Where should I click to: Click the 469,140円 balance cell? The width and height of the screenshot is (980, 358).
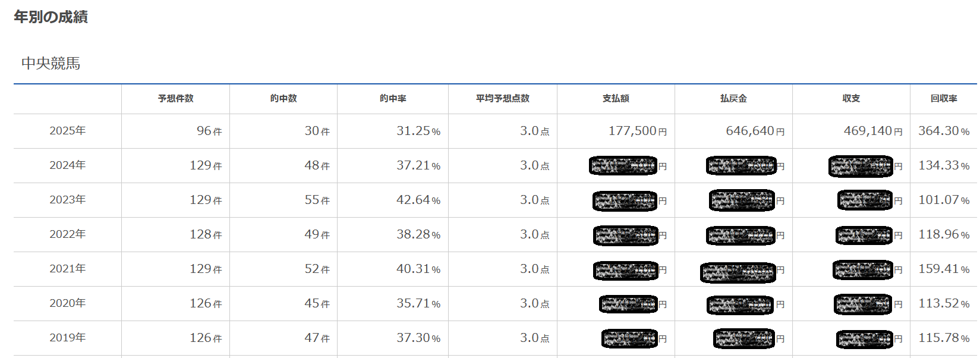(872, 131)
